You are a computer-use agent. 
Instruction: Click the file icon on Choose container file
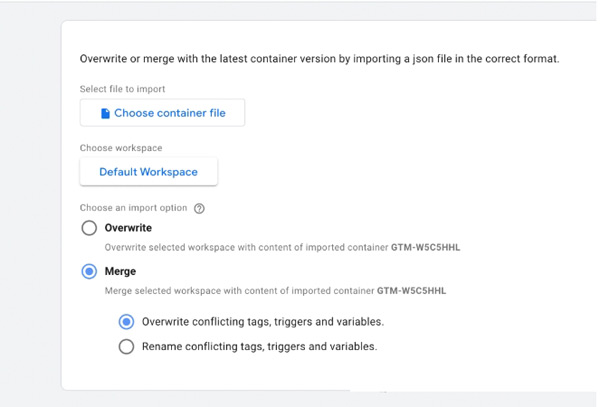coord(105,114)
